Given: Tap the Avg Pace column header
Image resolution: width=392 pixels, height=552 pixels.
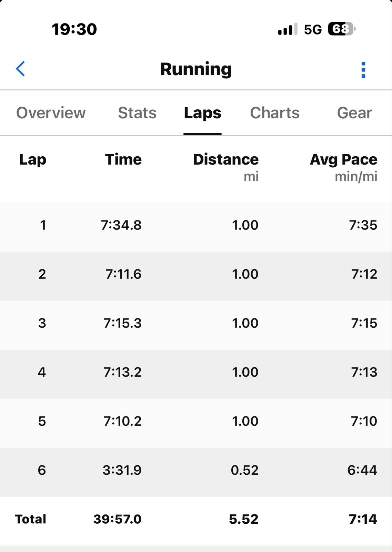Looking at the screenshot, I should (343, 160).
